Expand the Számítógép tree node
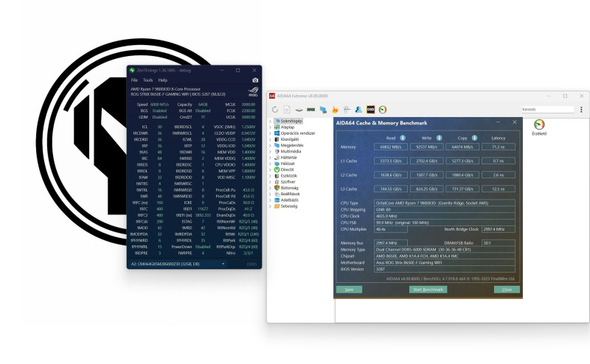 270,121
